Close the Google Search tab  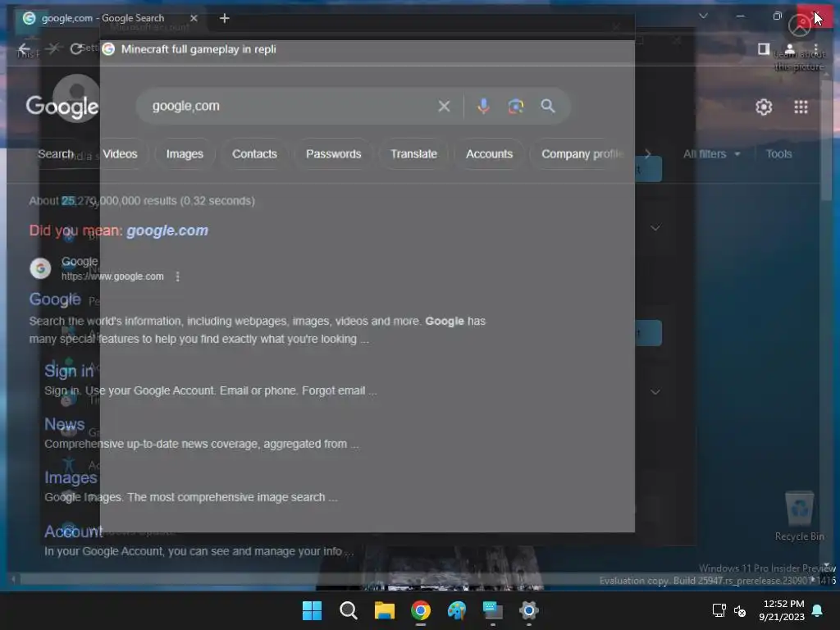[194, 18]
